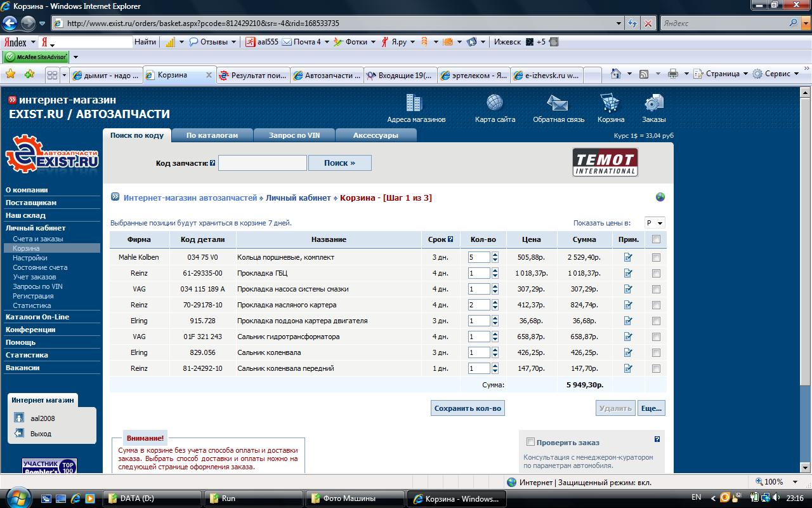Viewport: 812px width, 508px height.
Task: Click search magnifier in Яндекс search box
Action: pyautogui.click(x=794, y=23)
